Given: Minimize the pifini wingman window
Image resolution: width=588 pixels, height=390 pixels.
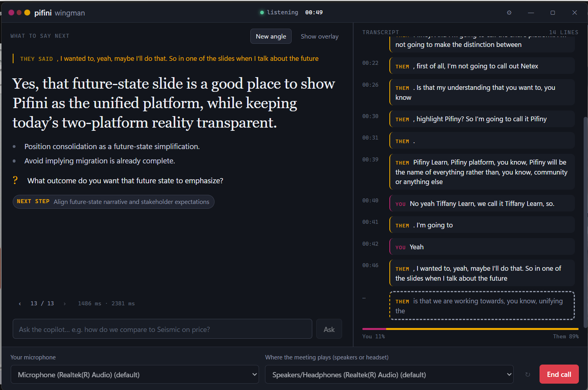Looking at the screenshot, I should click(x=531, y=13).
